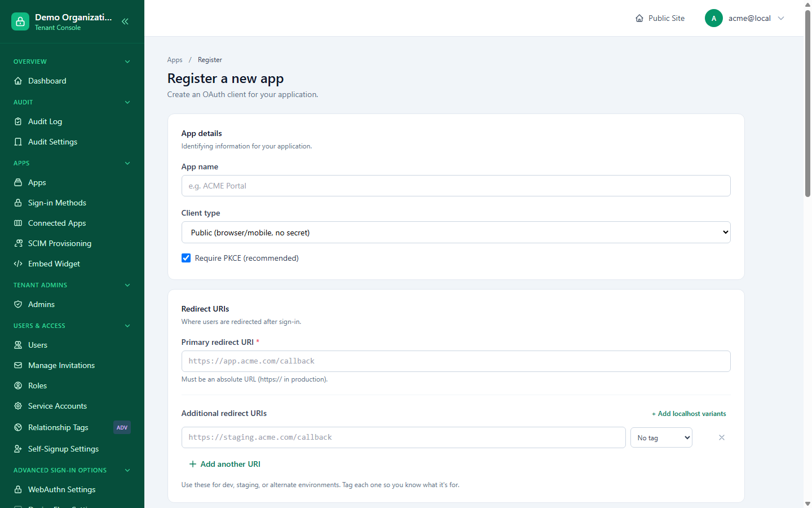Screen dimensions: 812x508
Task: Open Apps in the sidebar
Action: pyautogui.click(x=72, y=182)
